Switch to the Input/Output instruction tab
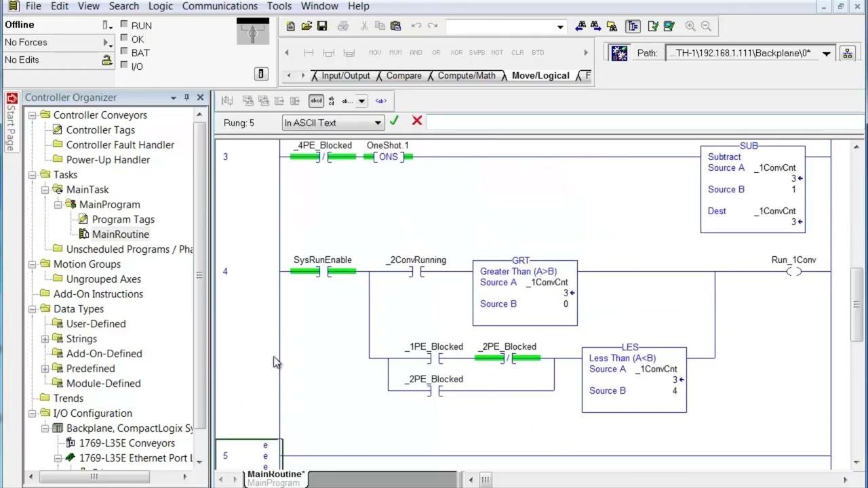868x488 pixels. (x=346, y=76)
